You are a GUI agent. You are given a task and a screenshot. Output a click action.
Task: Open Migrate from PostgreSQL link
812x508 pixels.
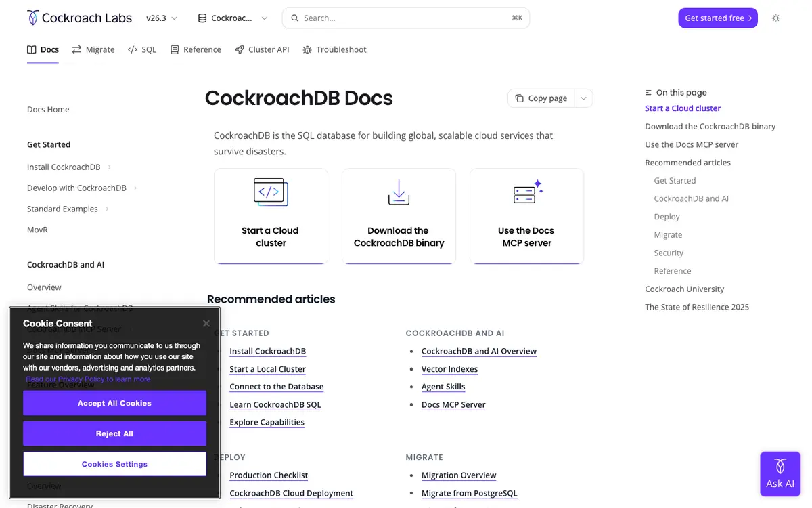[469, 493]
